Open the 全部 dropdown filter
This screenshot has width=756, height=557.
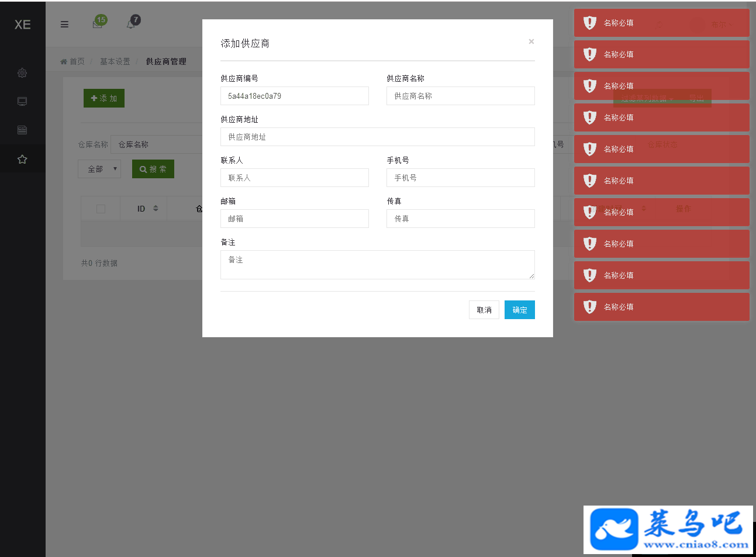(x=99, y=169)
